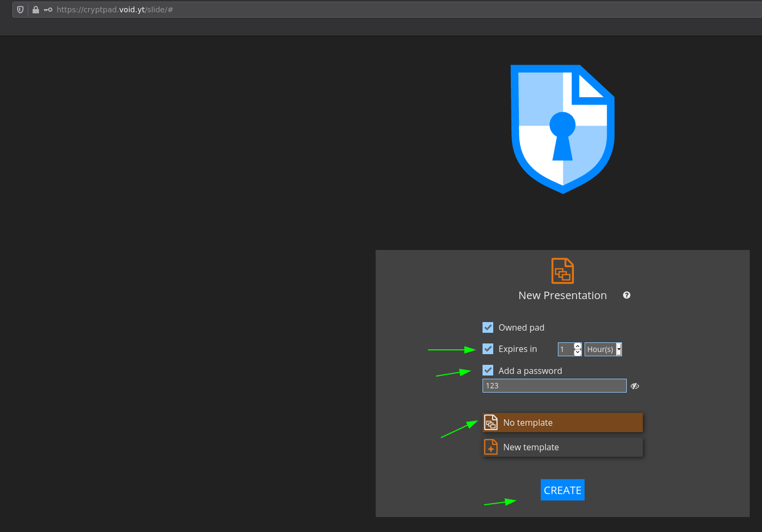This screenshot has width=762, height=532.
Task: Click the Owned pad label text
Action: click(x=522, y=327)
